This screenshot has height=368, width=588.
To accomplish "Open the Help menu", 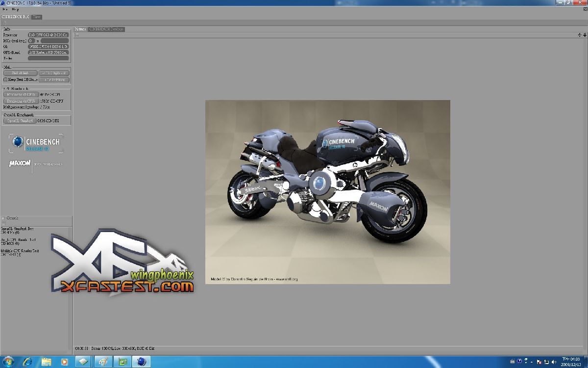I will [15, 9].
